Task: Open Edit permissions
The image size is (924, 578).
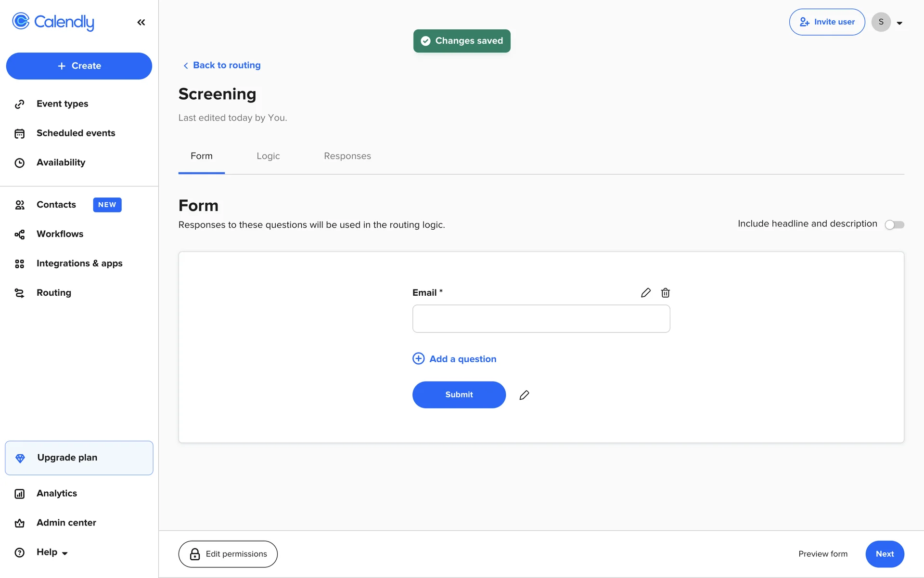Action: (228, 554)
